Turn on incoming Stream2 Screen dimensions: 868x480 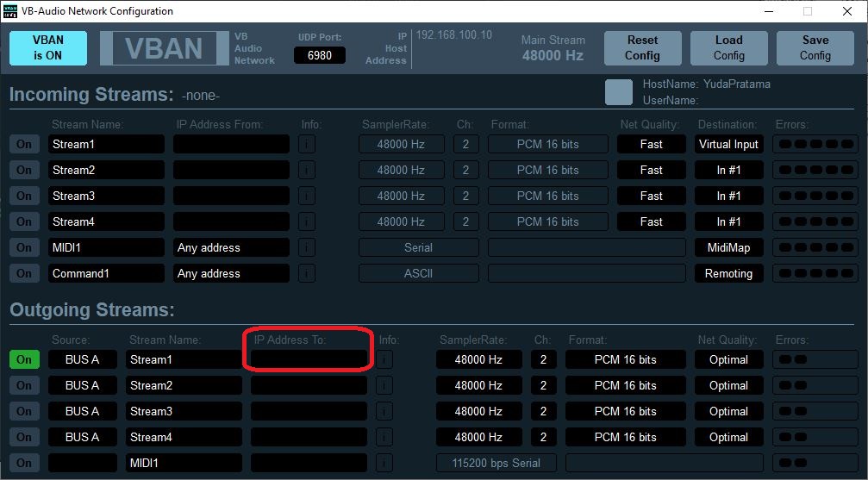[x=24, y=170]
